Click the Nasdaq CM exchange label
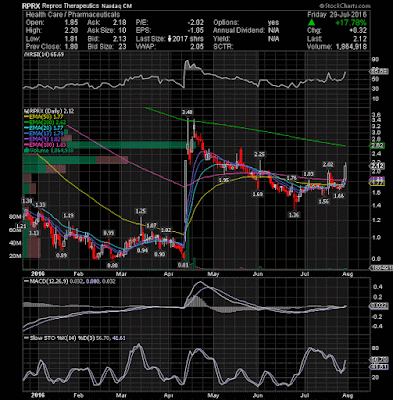The height and width of the screenshot is (400, 393). point(116,6)
